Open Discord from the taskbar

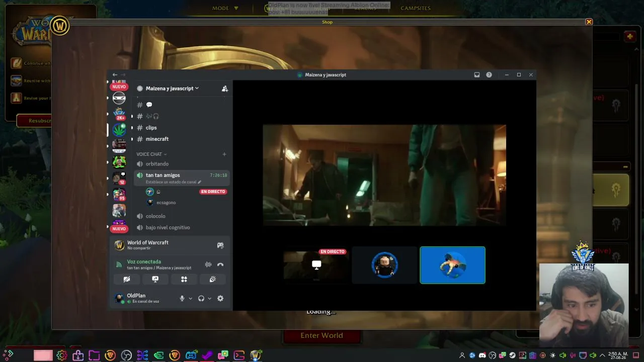[191, 355]
